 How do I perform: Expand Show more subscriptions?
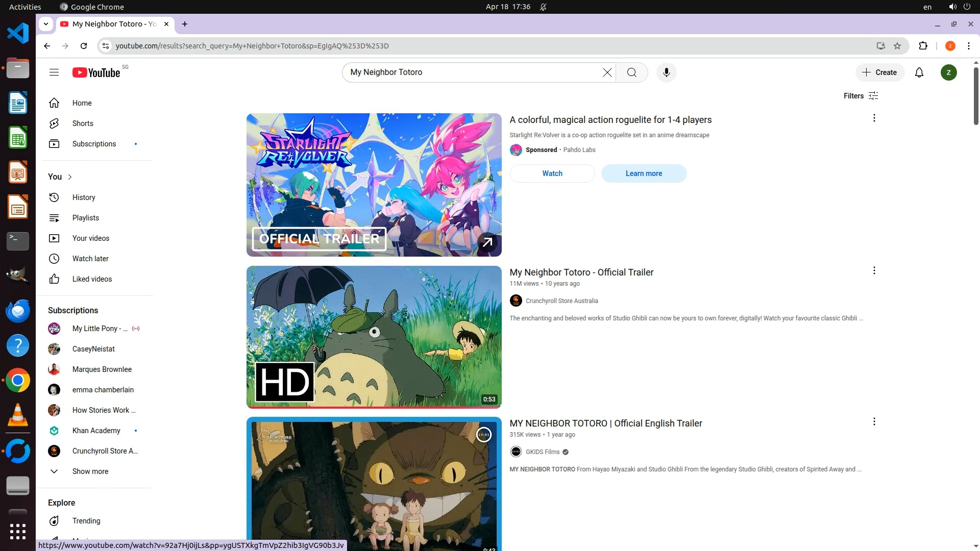click(x=90, y=471)
